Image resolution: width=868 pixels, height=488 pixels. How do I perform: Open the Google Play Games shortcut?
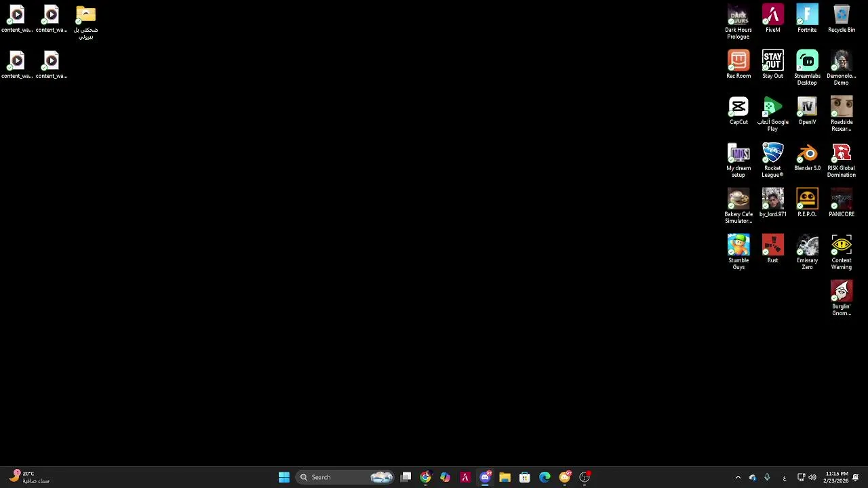772,114
